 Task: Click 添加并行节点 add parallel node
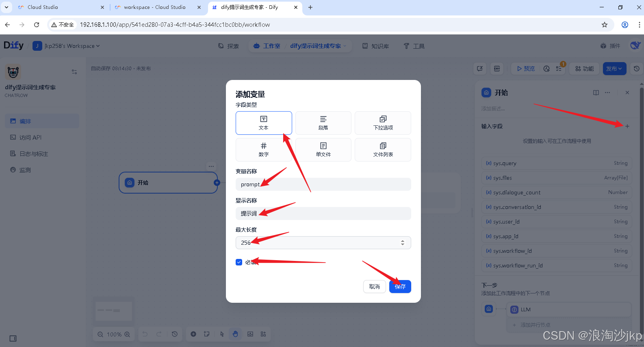[x=569, y=325]
